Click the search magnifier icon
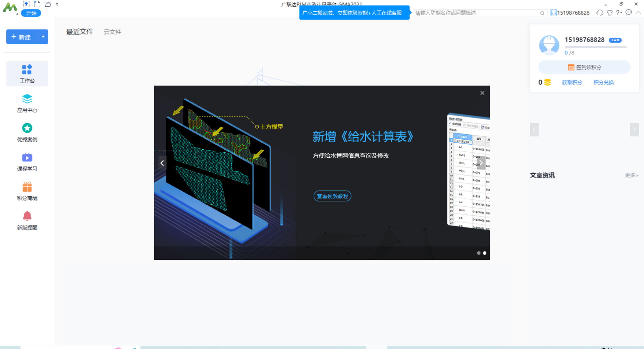This screenshot has width=644, height=349. (x=542, y=13)
